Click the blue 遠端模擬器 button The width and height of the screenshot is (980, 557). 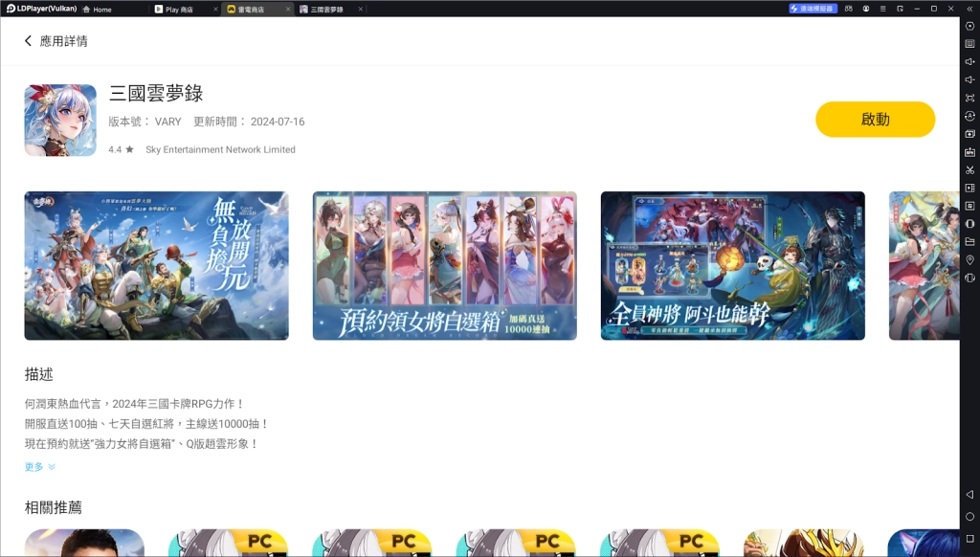(x=813, y=9)
